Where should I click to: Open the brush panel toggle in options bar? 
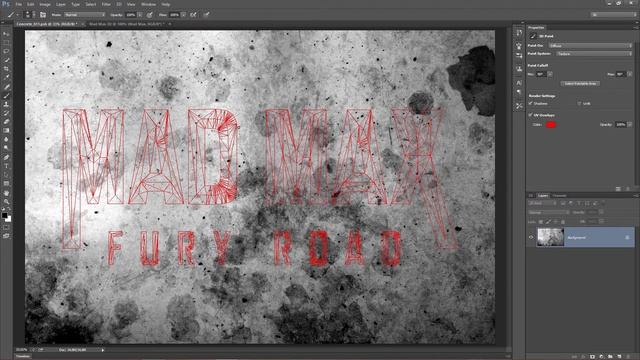tap(43, 15)
